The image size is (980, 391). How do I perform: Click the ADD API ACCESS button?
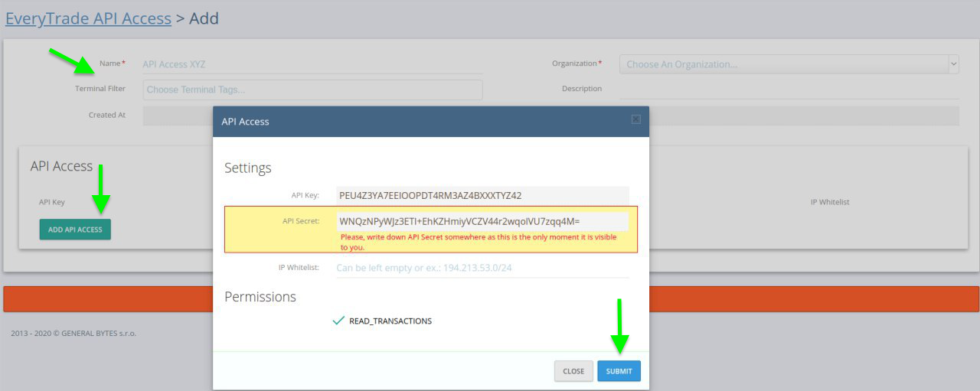coord(75,230)
